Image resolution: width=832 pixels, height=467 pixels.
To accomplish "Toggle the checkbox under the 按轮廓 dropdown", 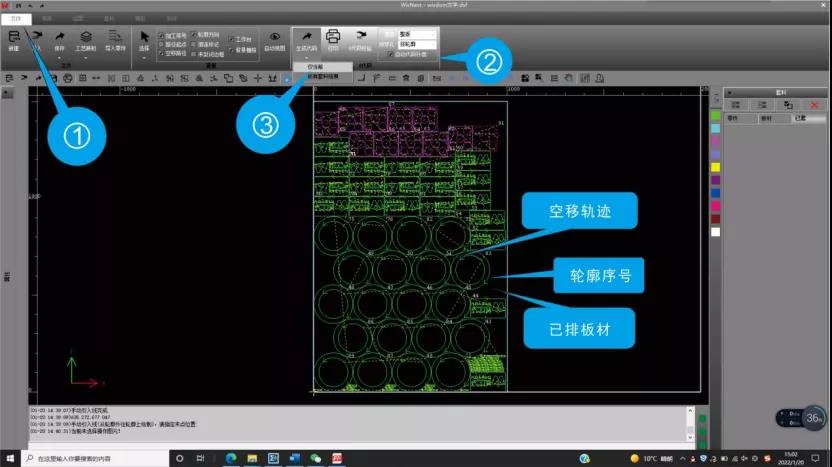I will click(391, 54).
